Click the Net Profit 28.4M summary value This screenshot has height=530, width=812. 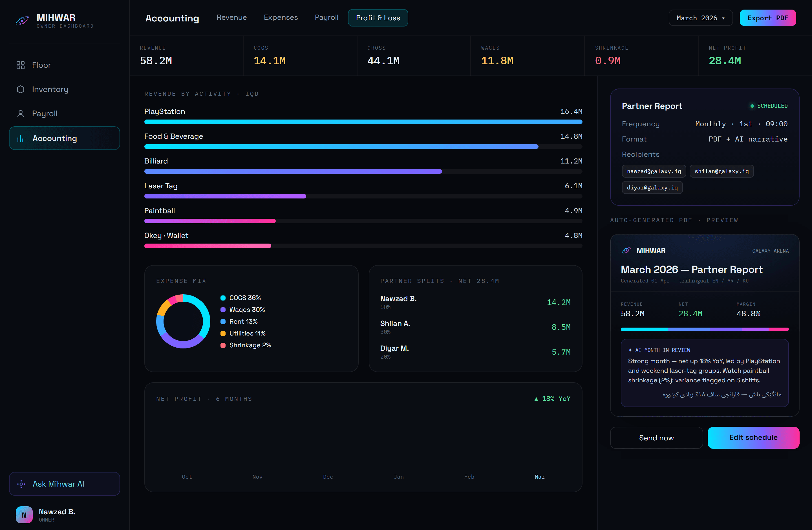coord(725,61)
